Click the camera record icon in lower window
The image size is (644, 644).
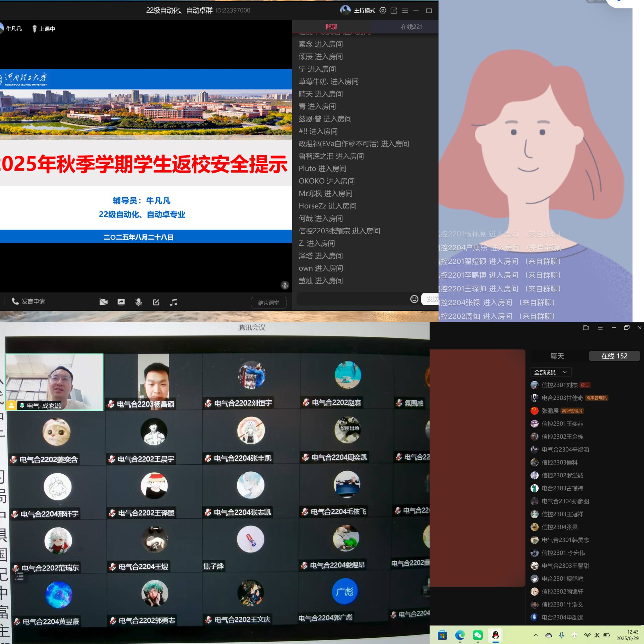(x=586, y=328)
